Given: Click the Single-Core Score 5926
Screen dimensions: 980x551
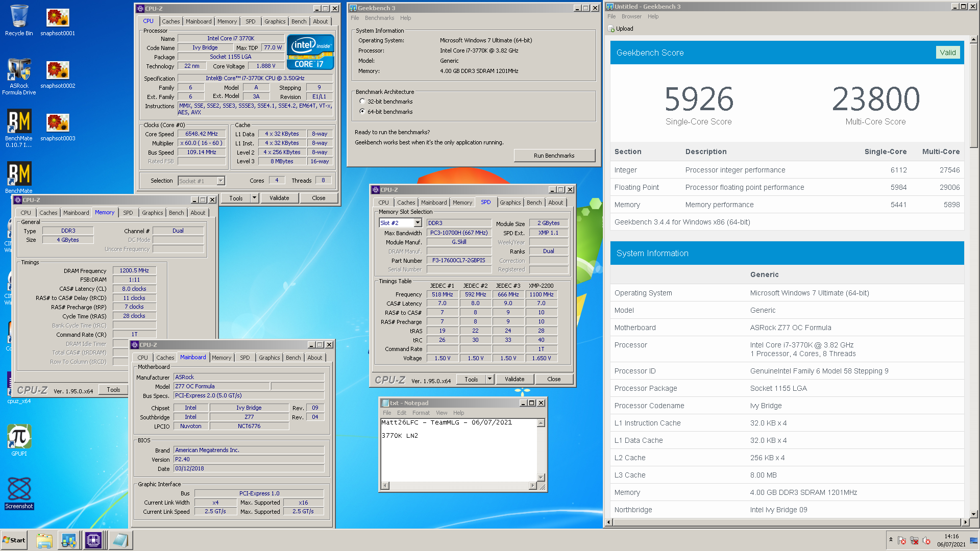Looking at the screenshot, I should pyautogui.click(x=699, y=99).
